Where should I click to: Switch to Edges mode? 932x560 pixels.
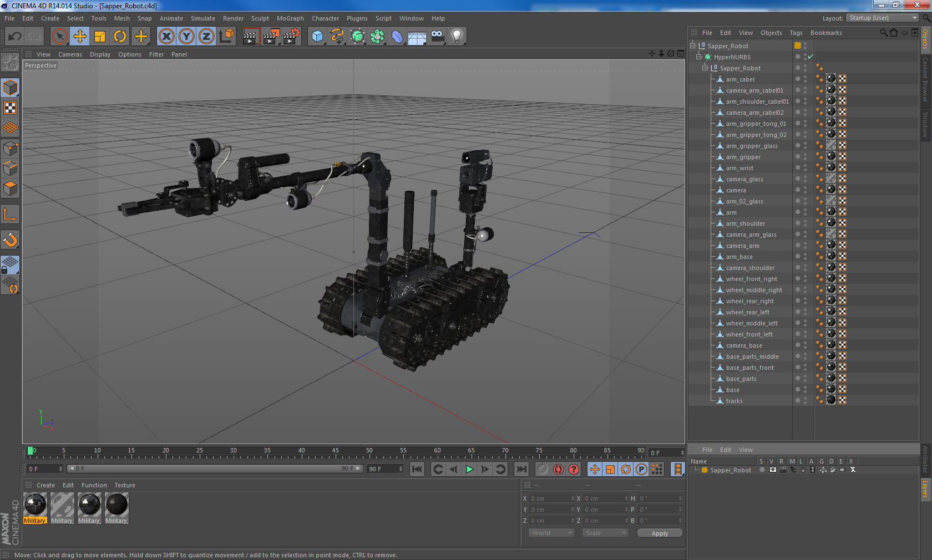point(10,168)
